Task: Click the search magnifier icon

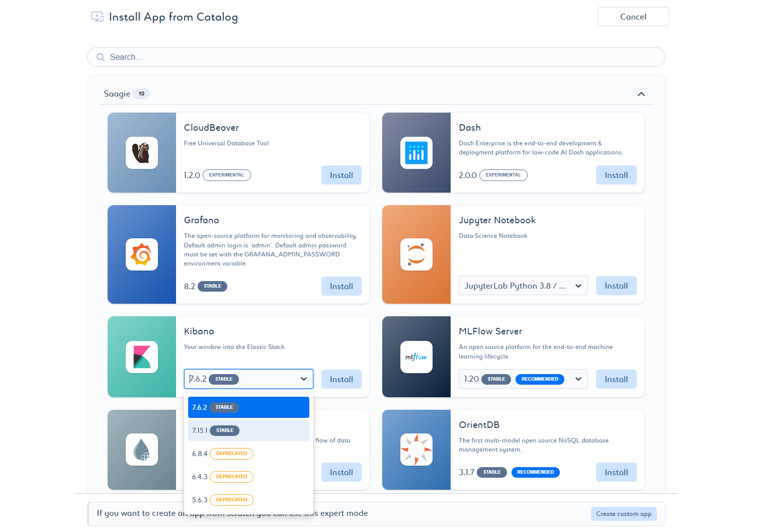Action: coord(101,57)
